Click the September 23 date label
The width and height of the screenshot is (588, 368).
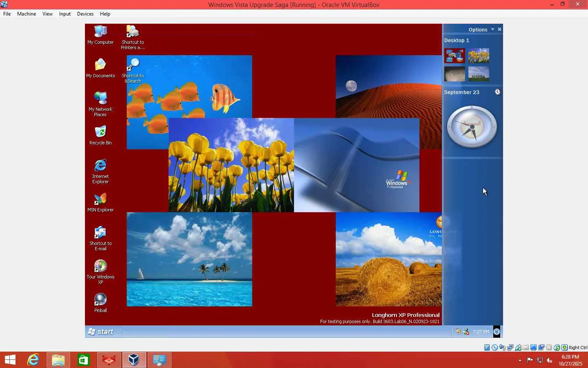tap(461, 92)
